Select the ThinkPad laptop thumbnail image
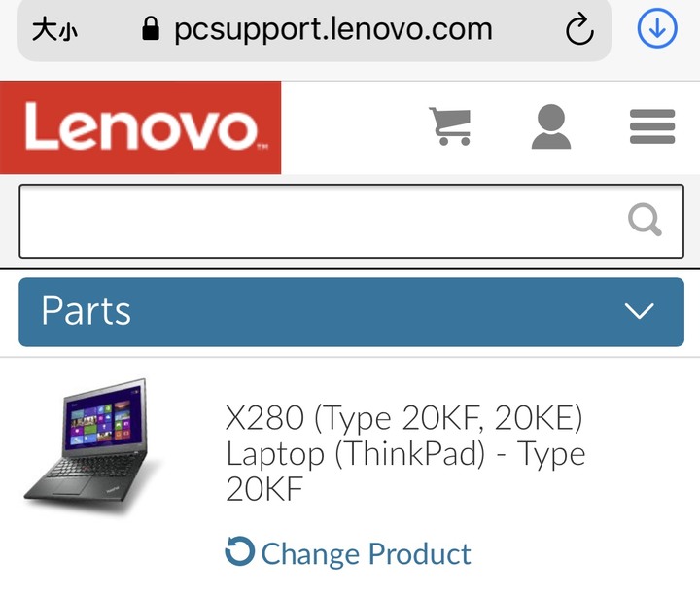Image resolution: width=700 pixels, height=598 pixels. click(92, 446)
